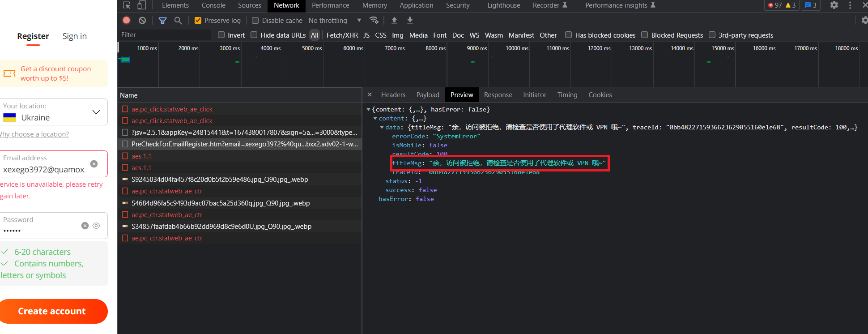Click the export HAR download arrow icon
This screenshot has height=334, width=868.
[x=410, y=20]
